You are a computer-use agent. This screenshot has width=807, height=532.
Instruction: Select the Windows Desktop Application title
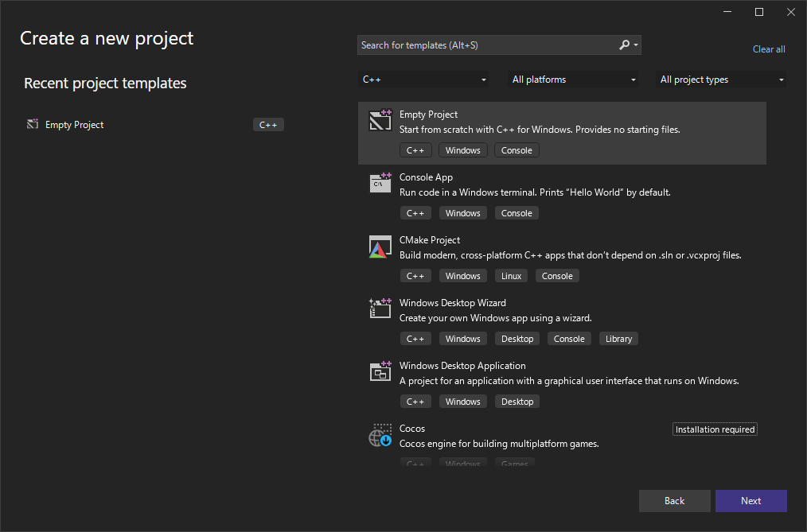tap(462, 366)
